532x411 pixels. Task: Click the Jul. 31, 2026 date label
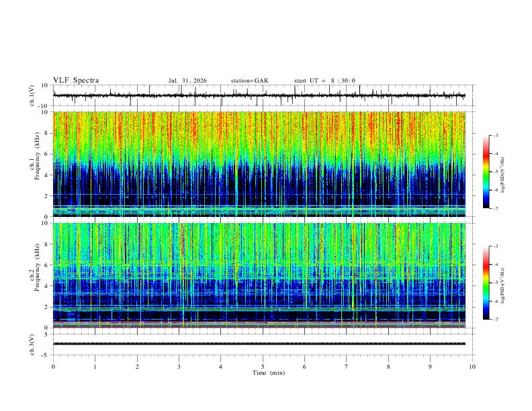tap(187, 81)
